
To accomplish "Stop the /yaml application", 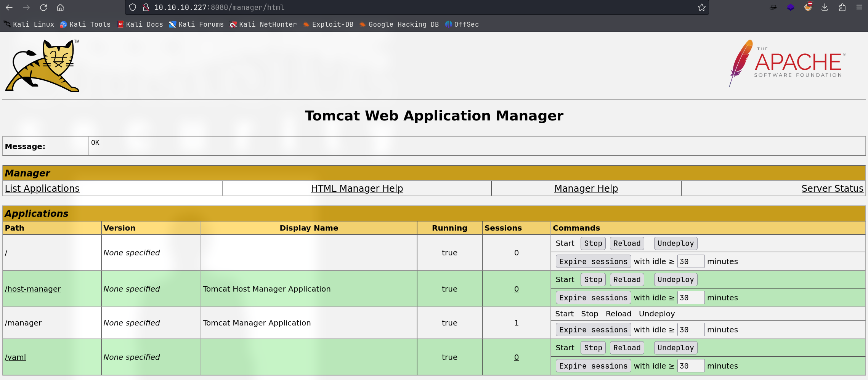I will click(x=593, y=348).
